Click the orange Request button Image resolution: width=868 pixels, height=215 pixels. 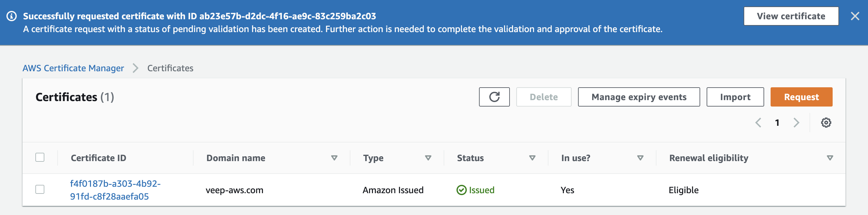801,97
